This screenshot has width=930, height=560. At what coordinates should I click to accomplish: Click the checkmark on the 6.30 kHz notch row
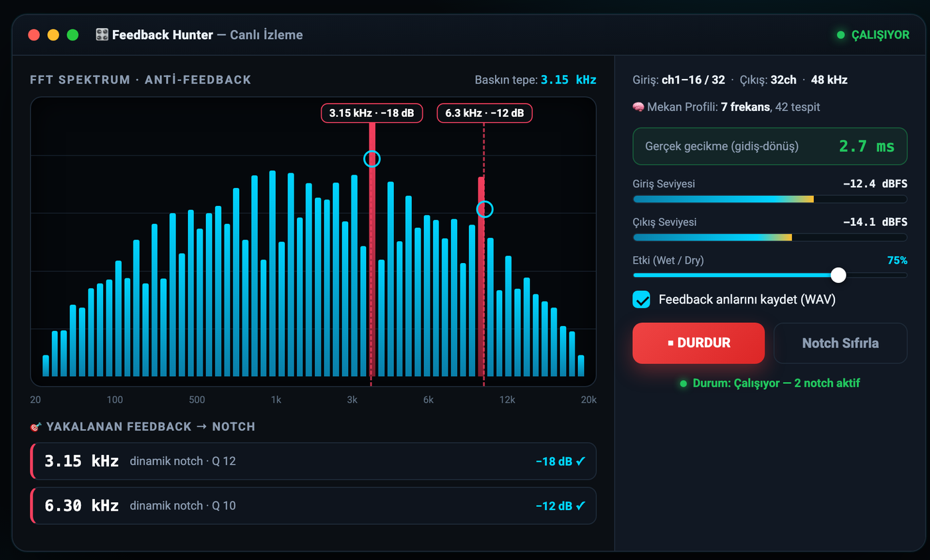[581, 506]
